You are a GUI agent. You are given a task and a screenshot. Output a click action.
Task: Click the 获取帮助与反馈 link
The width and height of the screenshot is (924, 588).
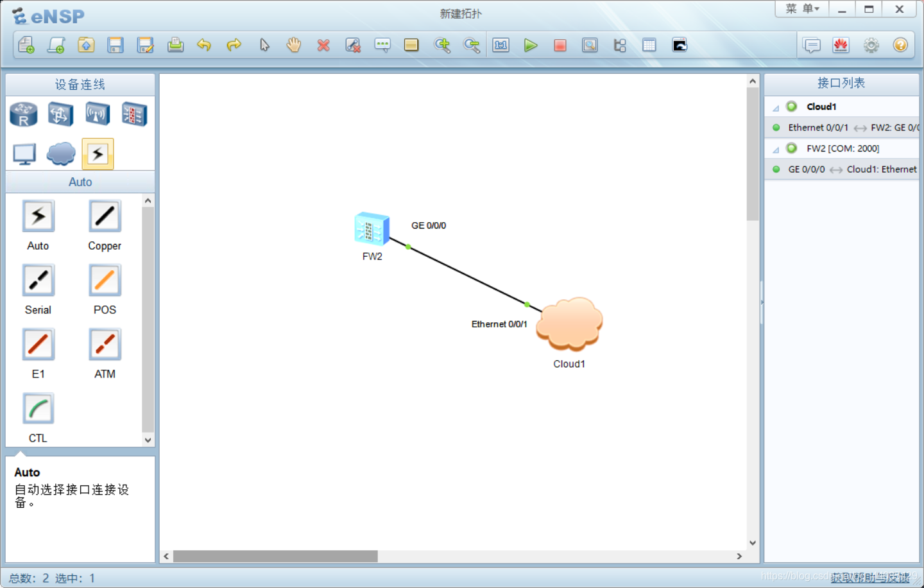click(x=870, y=578)
